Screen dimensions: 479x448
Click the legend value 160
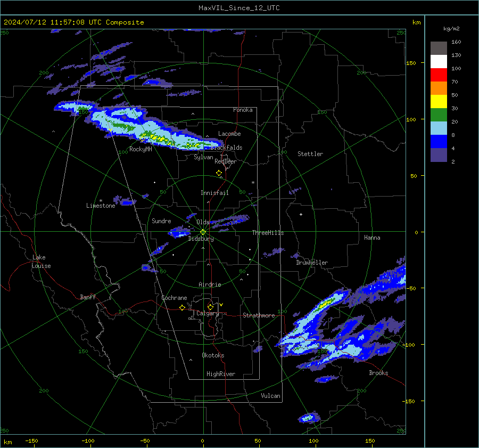(x=456, y=42)
